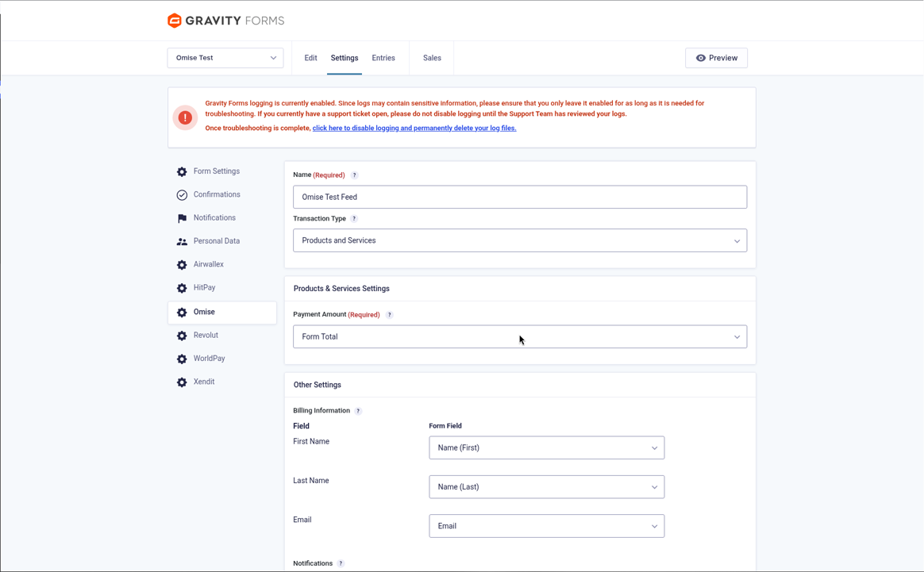Open the Transaction Type dropdown
The height and width of the screenshot is (572, 924).
[520, 240]
